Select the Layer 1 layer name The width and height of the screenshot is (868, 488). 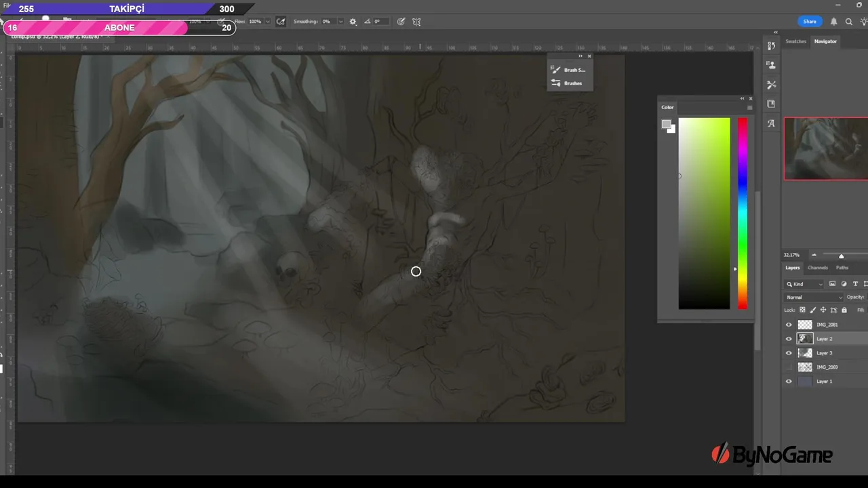click(825, 382)
